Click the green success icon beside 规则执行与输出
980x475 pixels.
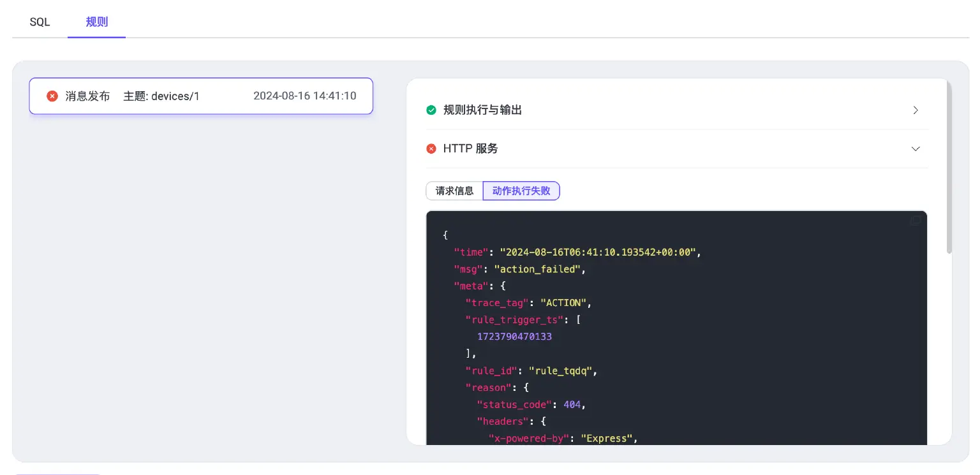pyautogui.click(x=431, y=110)
